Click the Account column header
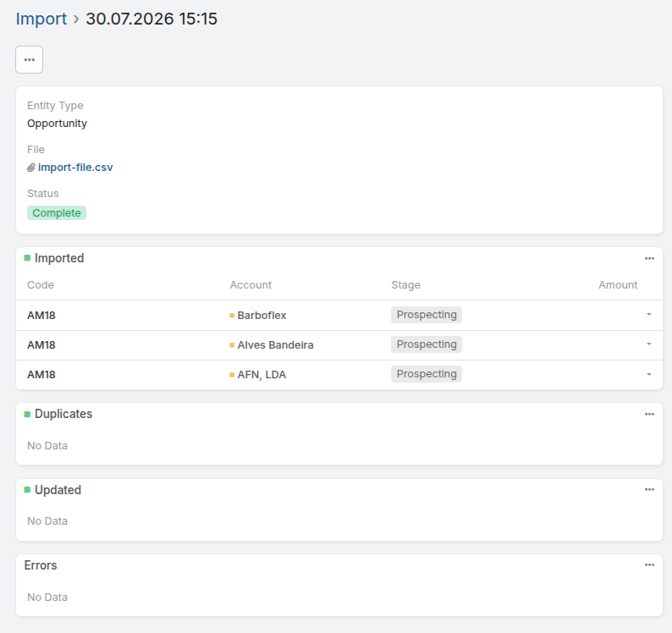The height and width of the screenshot is (633, 672). [251, 285]
